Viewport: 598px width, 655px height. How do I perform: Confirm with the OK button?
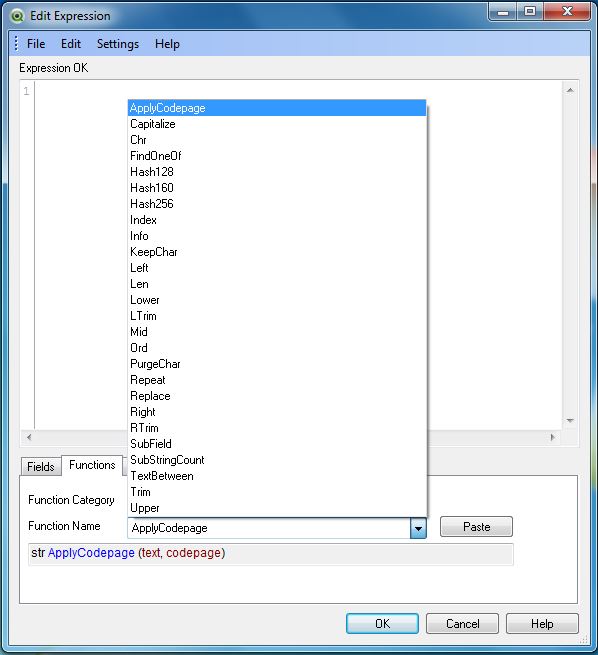click(382, 624)
